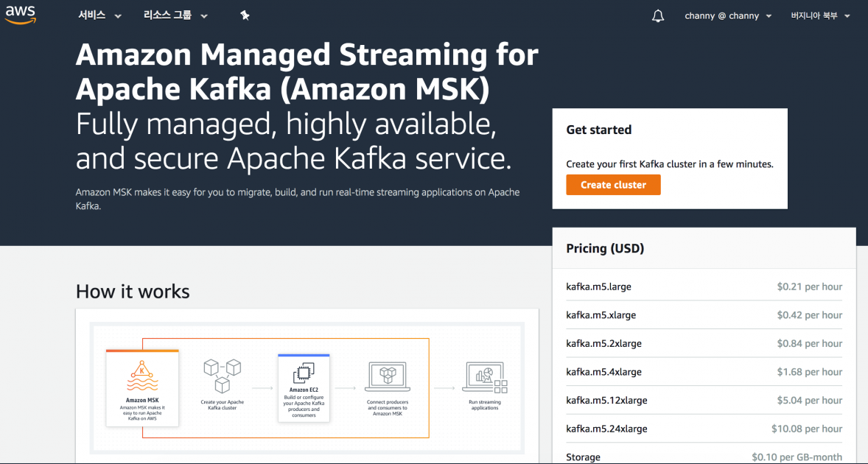Image resolution: width=868 pixels, height=464 pixels.
Task: Click the pin shortcut icon in the navbar
Action: pos(245,14)
